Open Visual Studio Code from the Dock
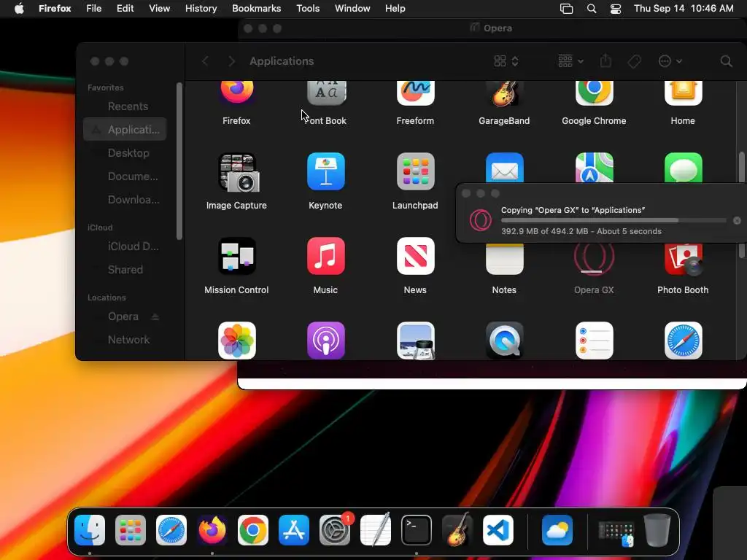Screen dimensions: 747x560 498,530
